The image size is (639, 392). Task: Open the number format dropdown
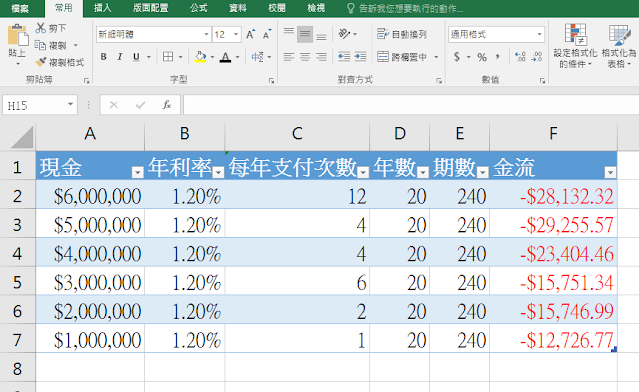pyautogui.click(x=539, y=34)
